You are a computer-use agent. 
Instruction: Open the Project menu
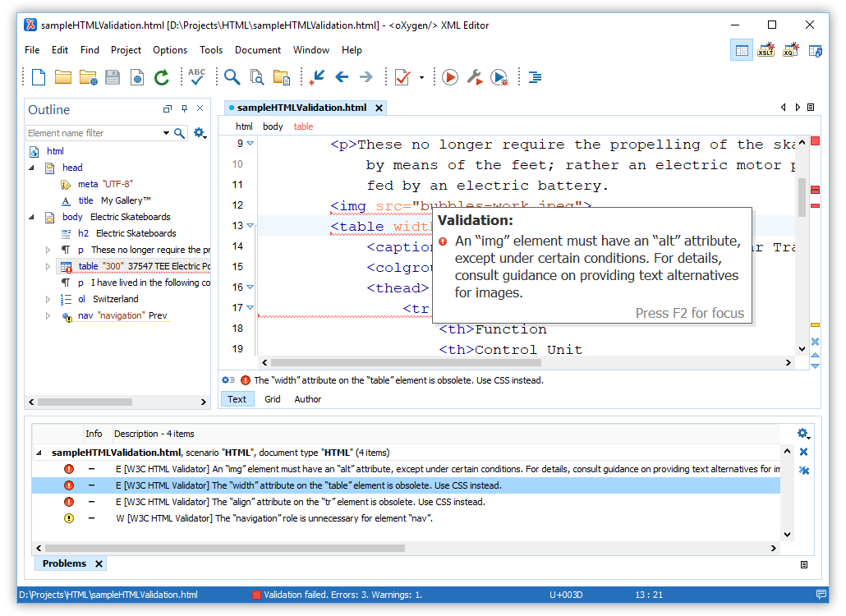click(x=126, y=50)
